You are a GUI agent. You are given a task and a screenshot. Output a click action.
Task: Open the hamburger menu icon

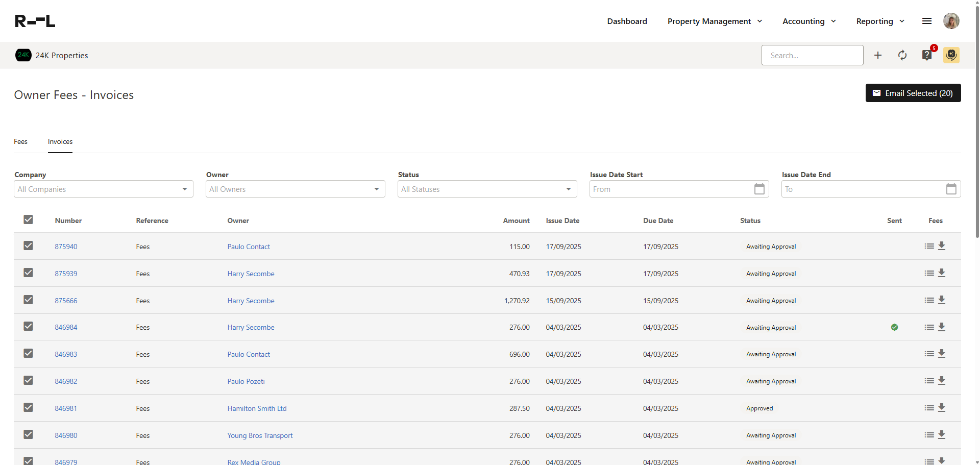coord(926,21)
